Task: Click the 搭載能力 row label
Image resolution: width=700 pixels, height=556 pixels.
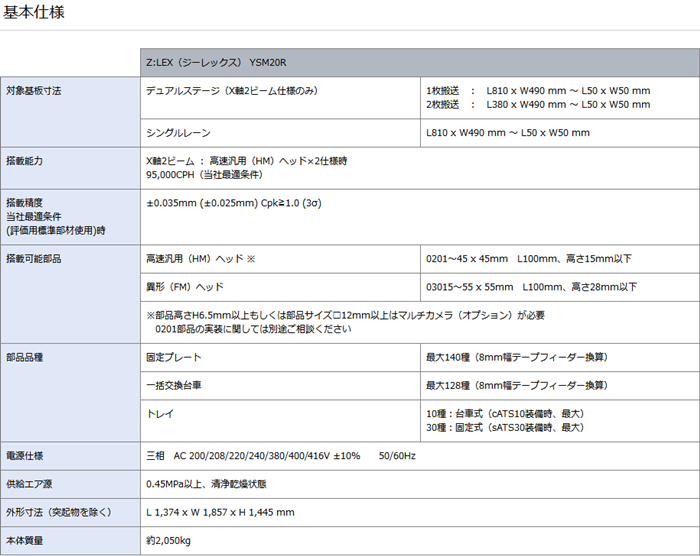Action: pyautogui.click(x=25, y=161)
